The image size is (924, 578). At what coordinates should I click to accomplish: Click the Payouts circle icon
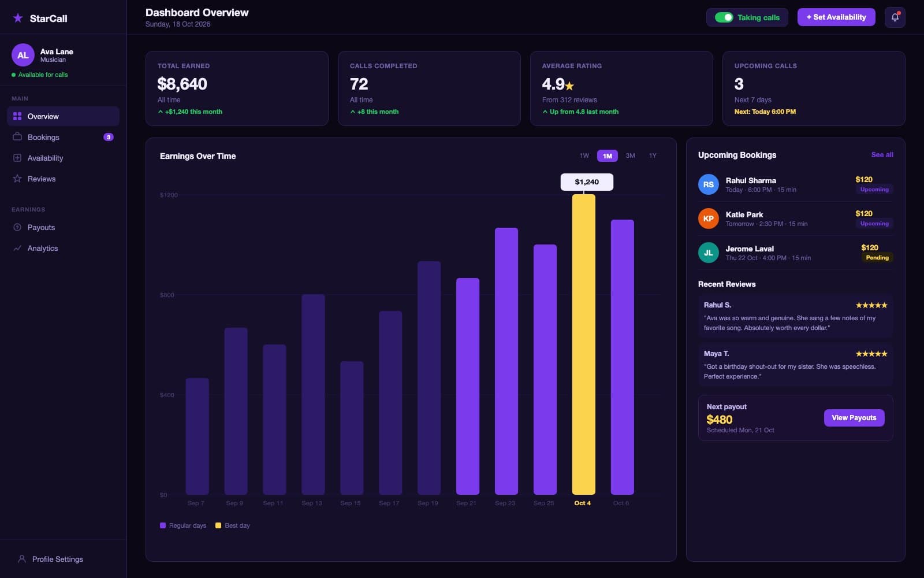click(x=17, y=227)
